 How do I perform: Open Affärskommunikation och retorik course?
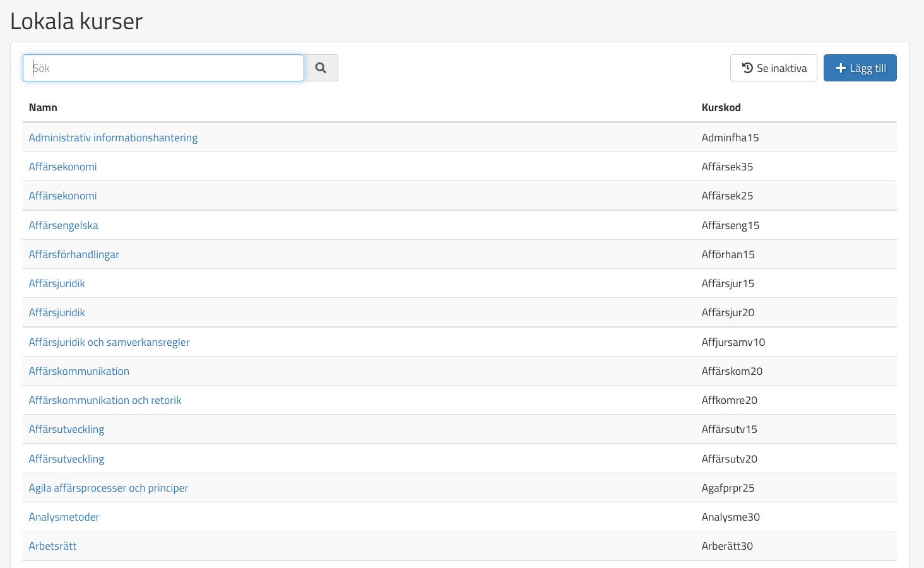point(105,400)
